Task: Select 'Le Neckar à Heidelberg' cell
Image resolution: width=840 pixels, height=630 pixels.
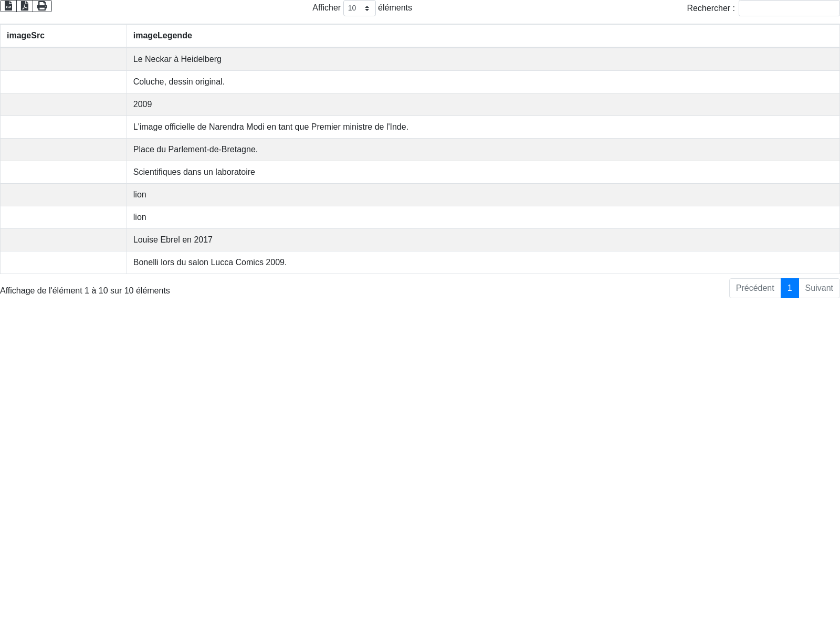Action: click(x=483, y=59)
